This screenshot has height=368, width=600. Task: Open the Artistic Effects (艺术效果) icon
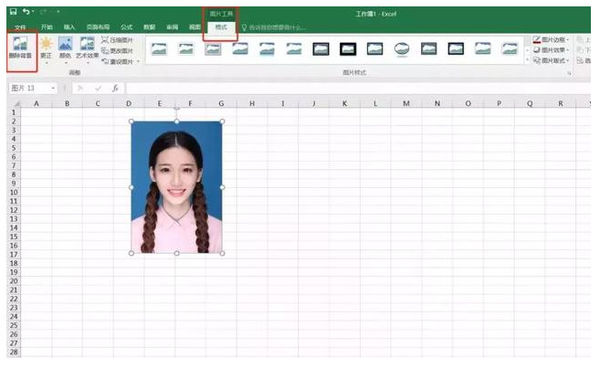[x=87, y=48]
